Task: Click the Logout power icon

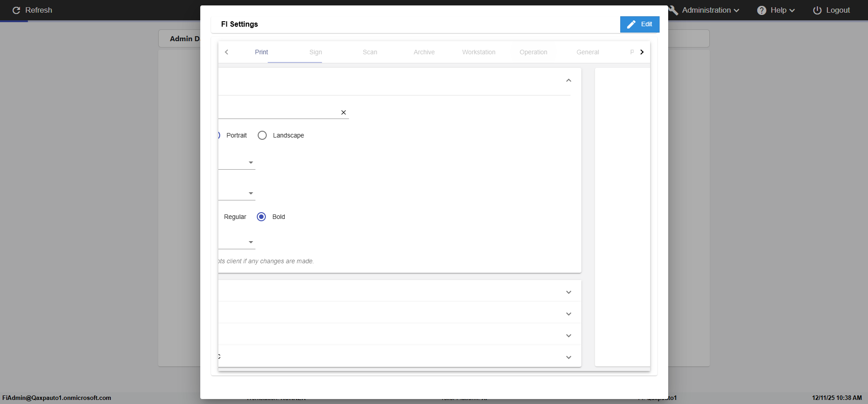Action: point(817,10)
